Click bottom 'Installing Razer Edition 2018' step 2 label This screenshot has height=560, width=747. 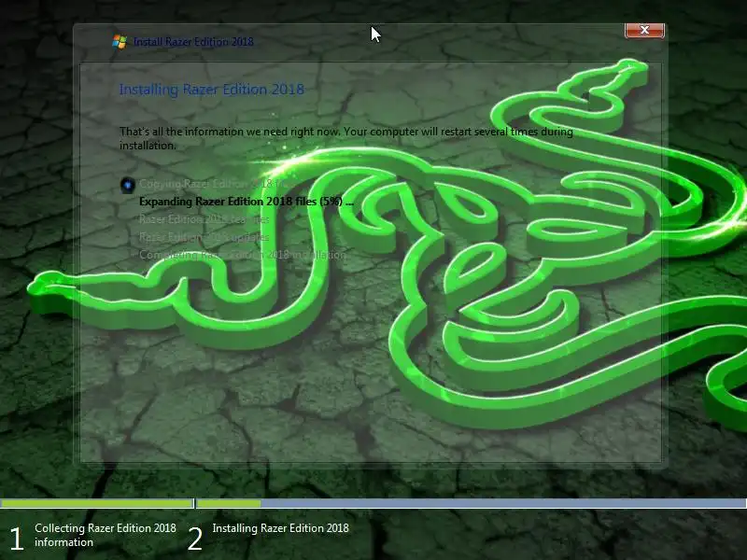pos(280,528)
